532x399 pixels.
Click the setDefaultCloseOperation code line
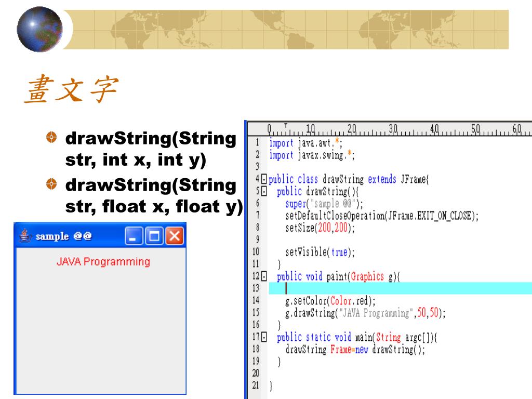382,216
